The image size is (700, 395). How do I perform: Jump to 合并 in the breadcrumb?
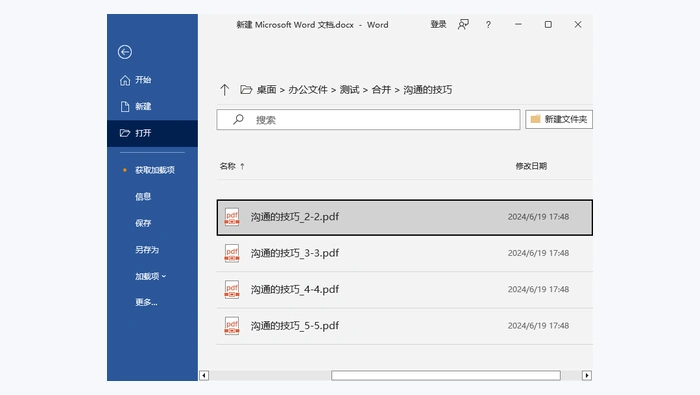pos(381,90)
